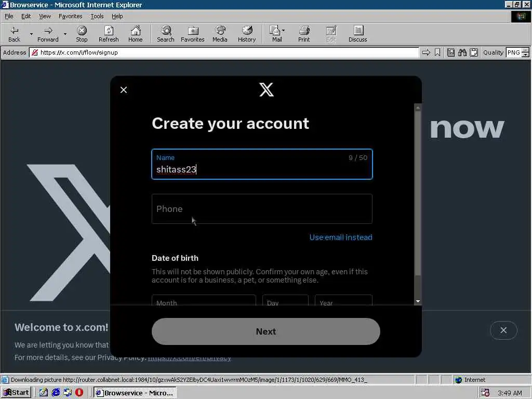Click the binoculars find icon
This screenshot has width=532, height=399.
coord(462,52)
